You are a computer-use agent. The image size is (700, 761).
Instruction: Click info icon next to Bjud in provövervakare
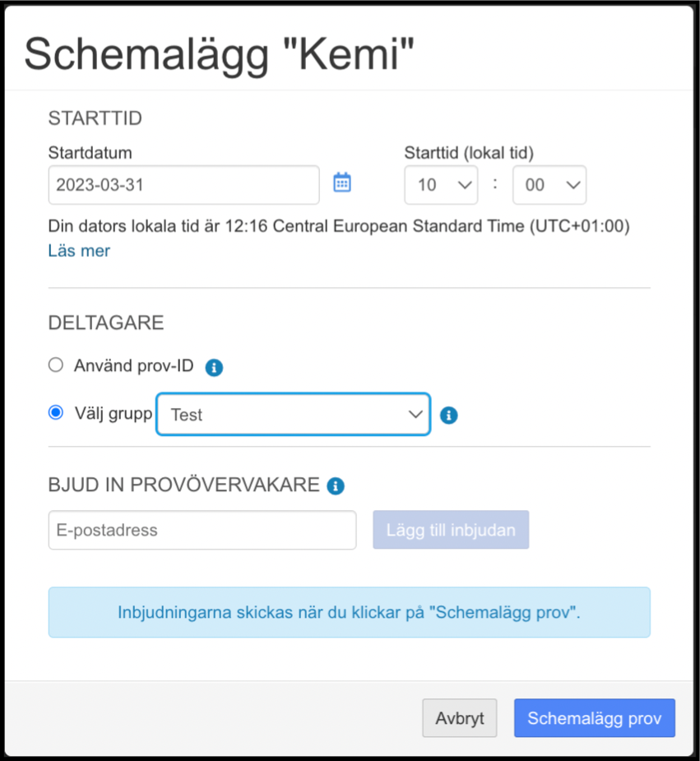(x=336, y=485)
